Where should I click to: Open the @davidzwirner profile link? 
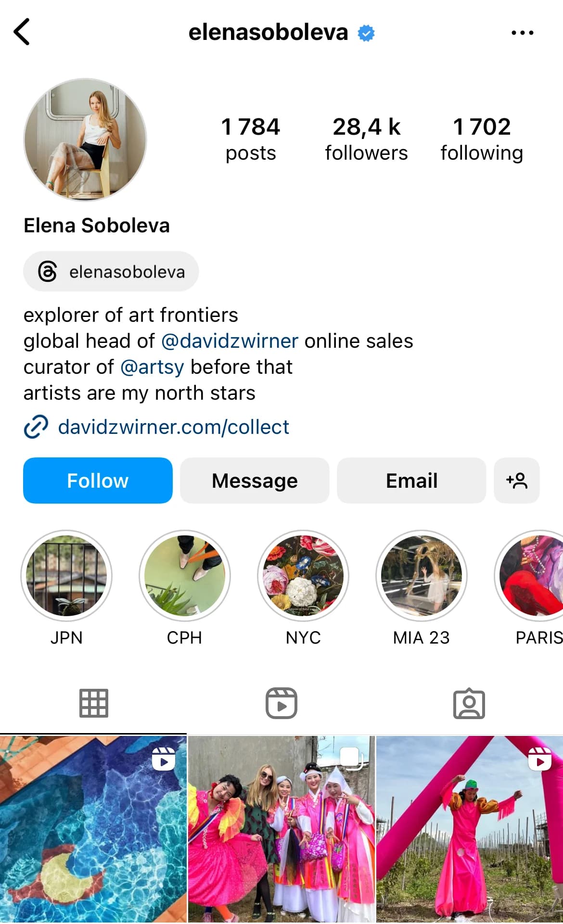coord(229,341)
